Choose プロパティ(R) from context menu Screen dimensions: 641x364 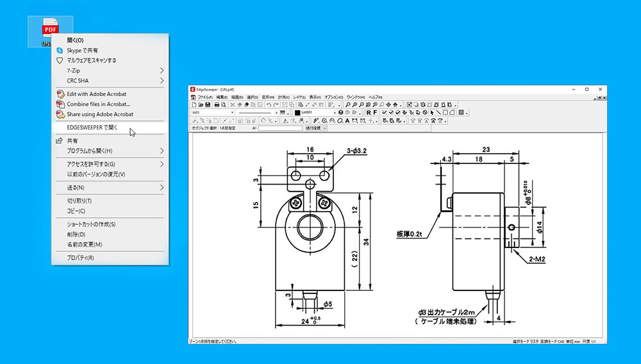[80, 258]
